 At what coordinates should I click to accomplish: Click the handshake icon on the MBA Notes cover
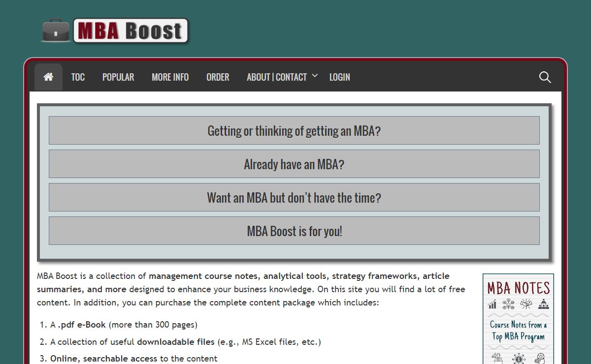[526, 303]
